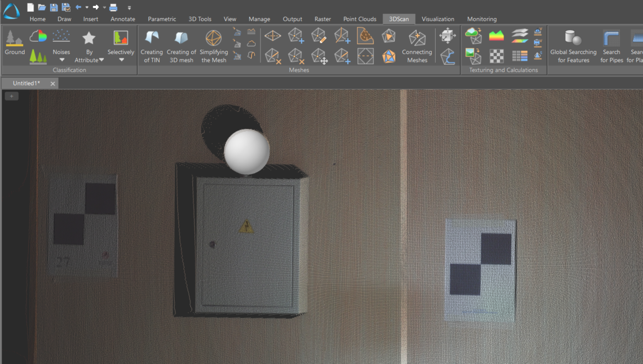Click the Save icon in quick access toolbar

54,7
